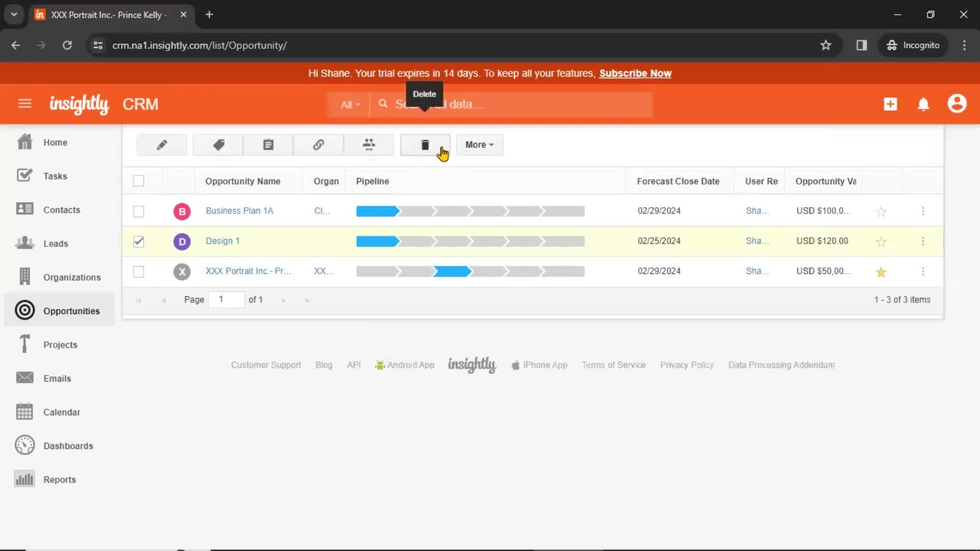Open the Leads section from sidebar

tap(55, 243)
